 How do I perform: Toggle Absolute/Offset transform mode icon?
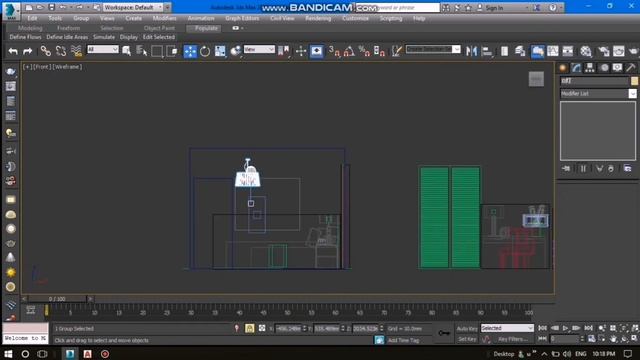point(262,328)
